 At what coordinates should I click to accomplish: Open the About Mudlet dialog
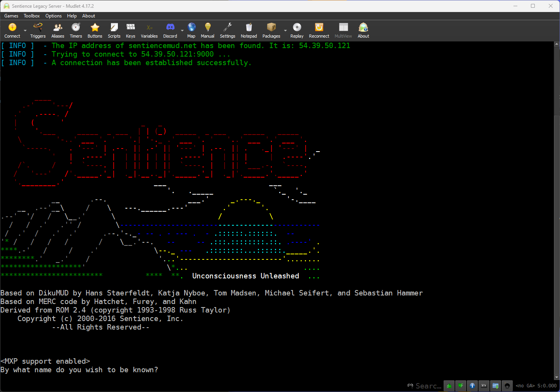[363, 30]
